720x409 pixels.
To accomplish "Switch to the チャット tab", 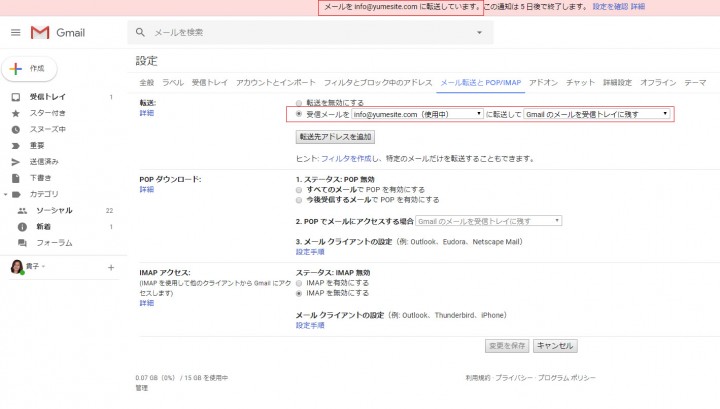I will (x=580, y=83).
